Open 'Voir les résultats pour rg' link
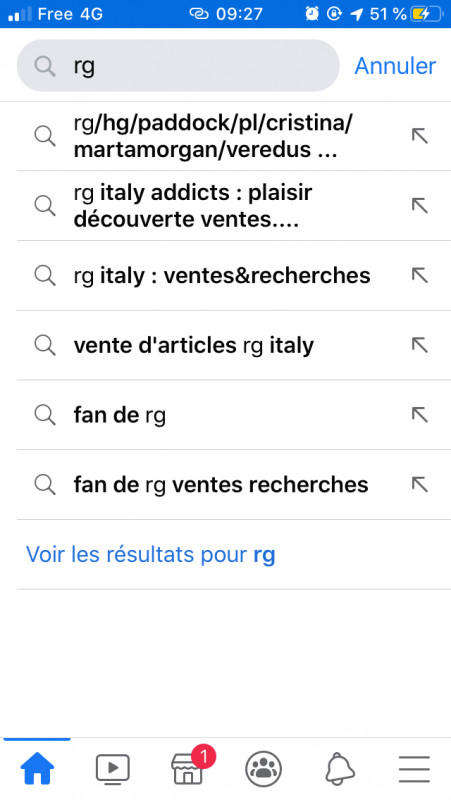Viewport: 451px width, 800px height. [151, 554]
